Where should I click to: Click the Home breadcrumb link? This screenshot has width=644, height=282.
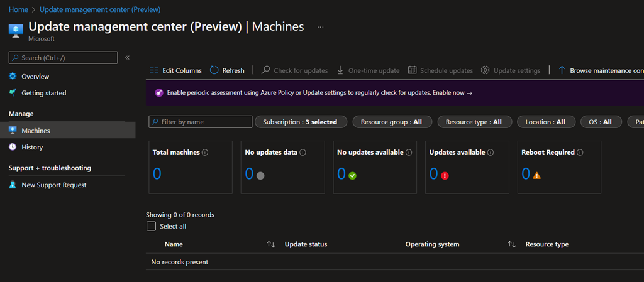pyautogui.click(x=18, y=9)
